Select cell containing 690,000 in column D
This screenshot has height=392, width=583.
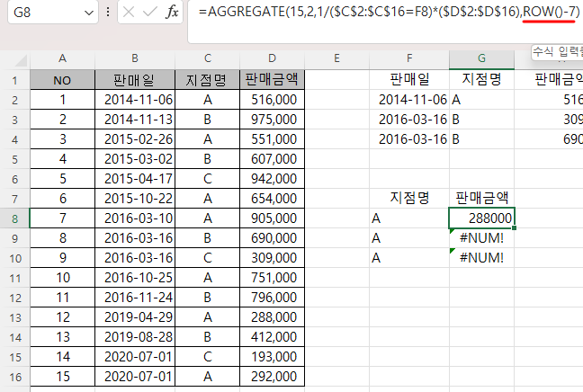[273, 237]
